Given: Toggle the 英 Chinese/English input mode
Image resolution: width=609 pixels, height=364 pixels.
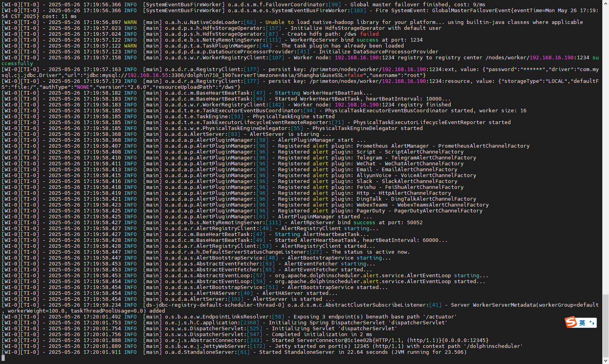Looking at the screenshot, I should coord(582,323).
